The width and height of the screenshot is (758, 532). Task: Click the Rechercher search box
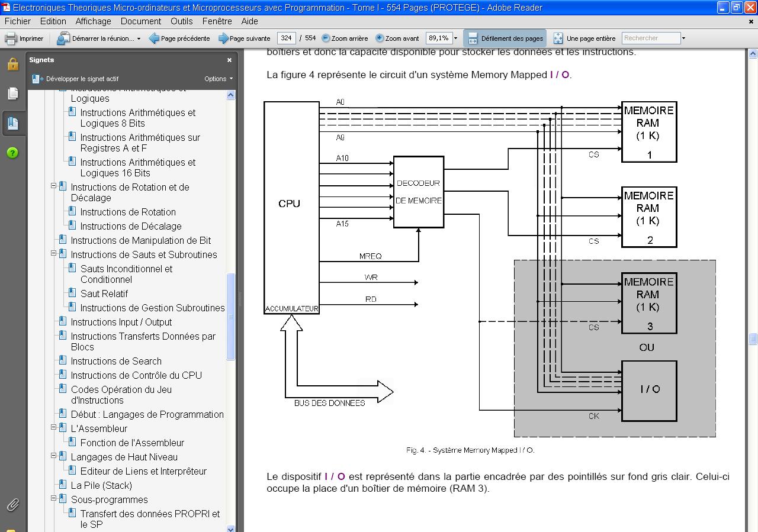651,38
